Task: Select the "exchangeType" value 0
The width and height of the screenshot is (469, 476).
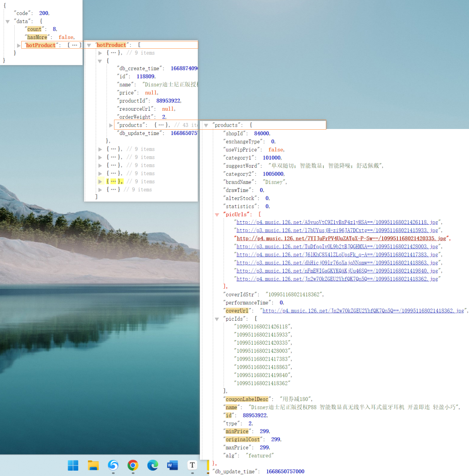Action: 273,142
